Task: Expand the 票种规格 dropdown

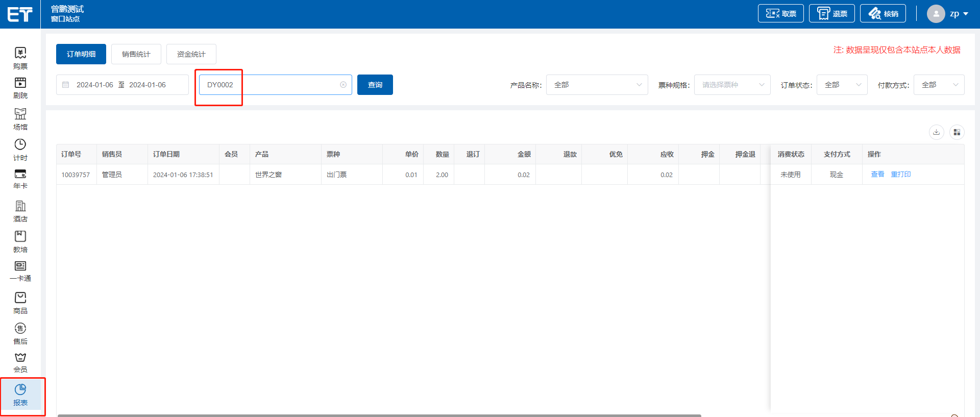Action: pos(732,85)
